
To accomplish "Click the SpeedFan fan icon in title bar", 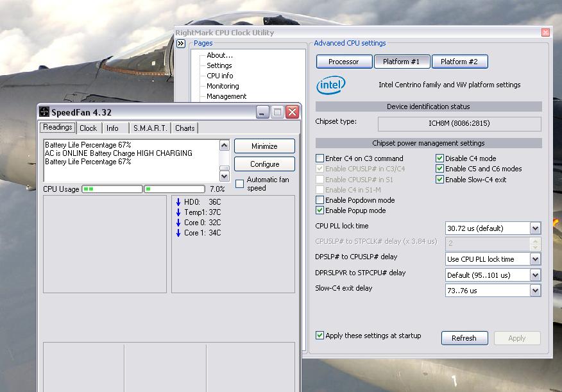I will [x=44, y=112].
